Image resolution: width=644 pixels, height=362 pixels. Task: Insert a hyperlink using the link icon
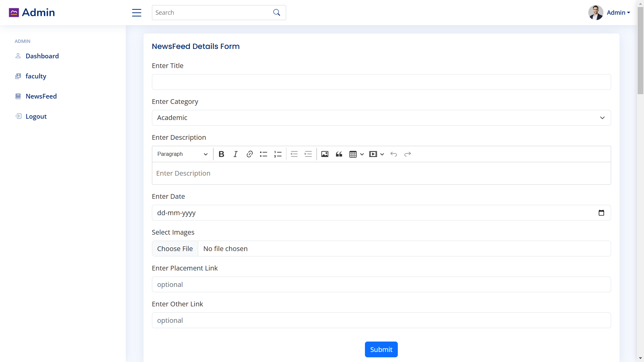tap(250, 154)
